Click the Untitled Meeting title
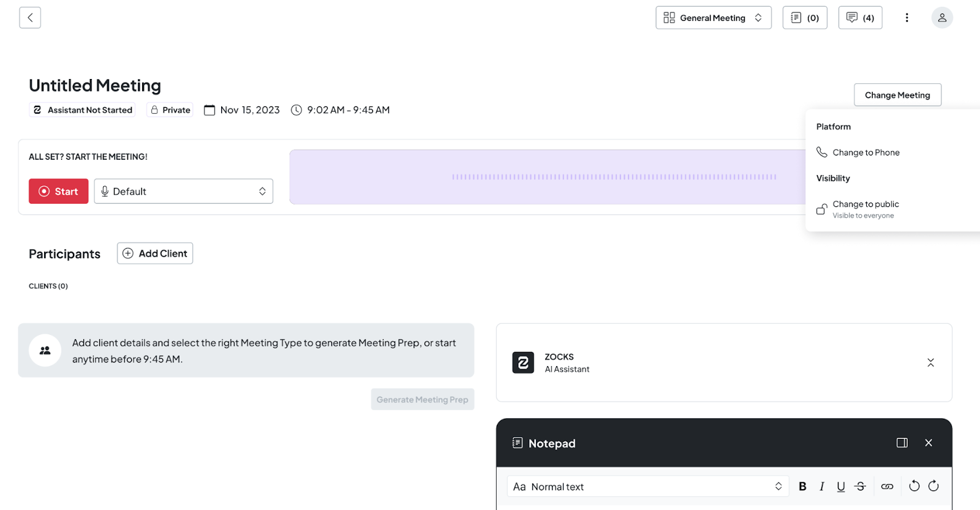 coord(95,85)
